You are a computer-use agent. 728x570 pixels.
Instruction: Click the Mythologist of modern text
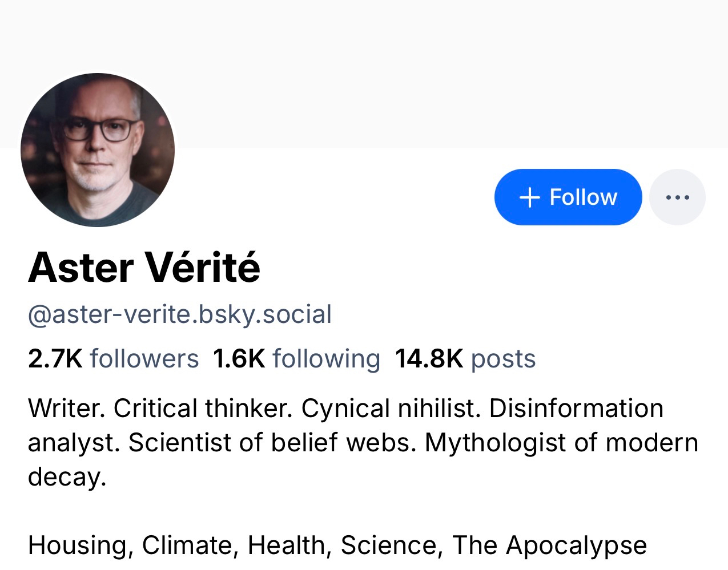tap(561, 443)
